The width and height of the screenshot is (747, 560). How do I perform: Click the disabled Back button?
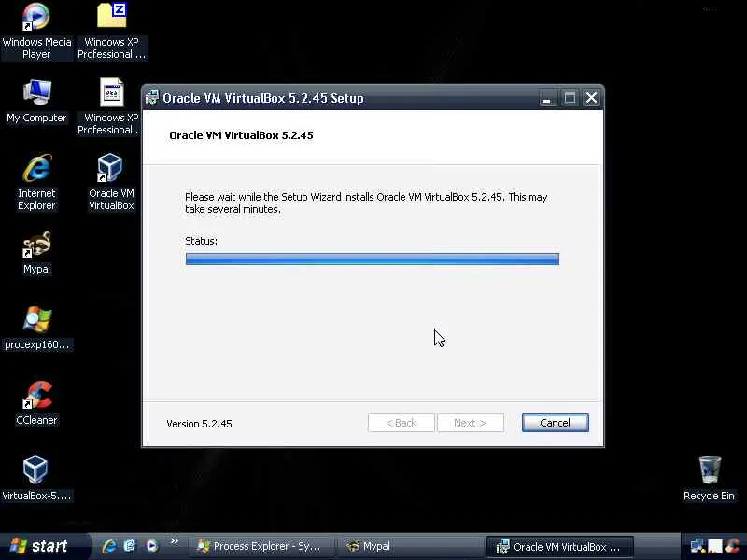pyautogui.click(x=402, y=423)
